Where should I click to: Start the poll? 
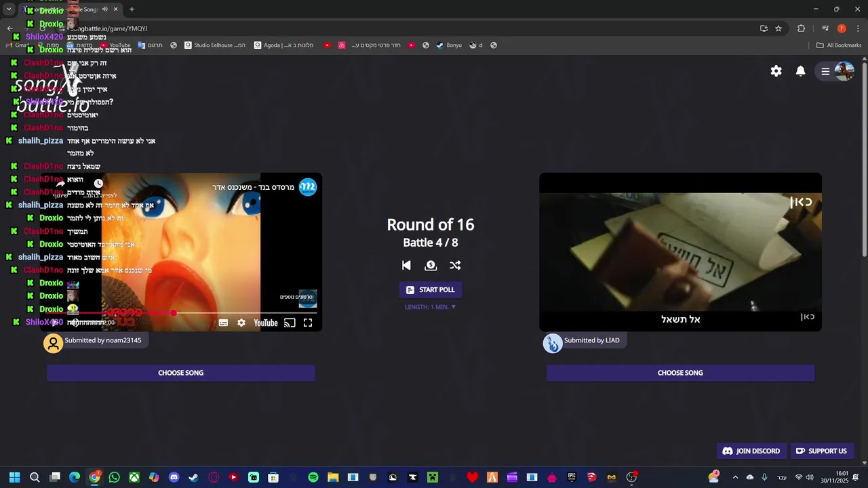pyautogui.click(x=431, y=289)
